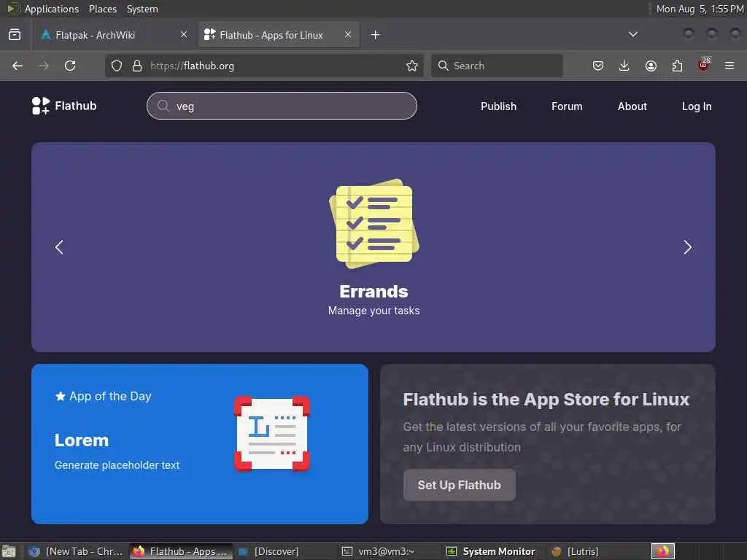The width and height of the screenshot is (747, 560).
Task: Click the URL address bar
Action: click(264, 66)
